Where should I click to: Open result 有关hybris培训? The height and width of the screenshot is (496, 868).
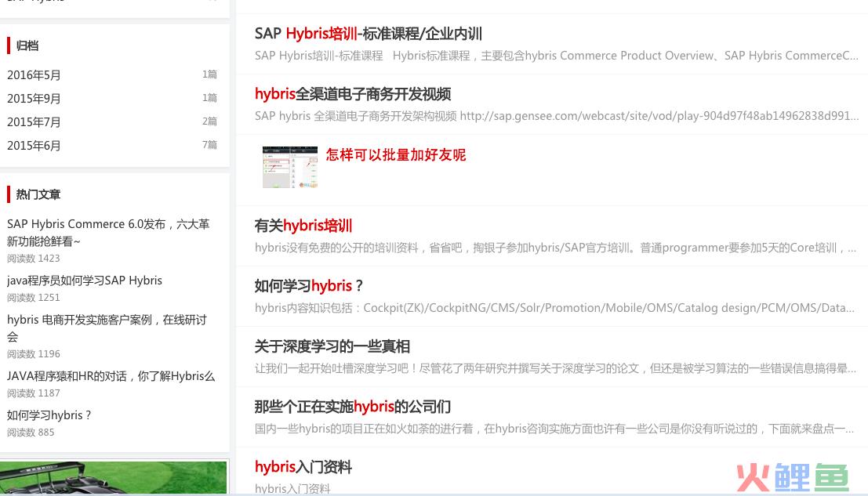coord(303,226)
